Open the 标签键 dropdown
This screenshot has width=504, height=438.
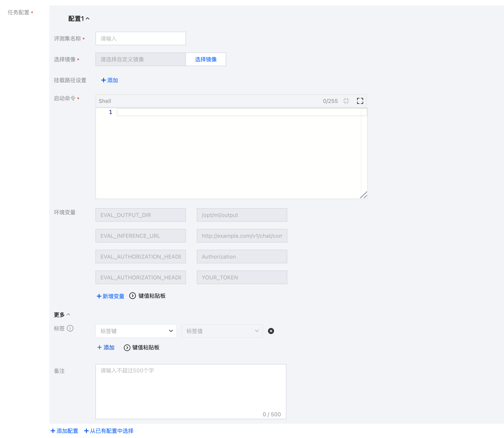(136, 331)
